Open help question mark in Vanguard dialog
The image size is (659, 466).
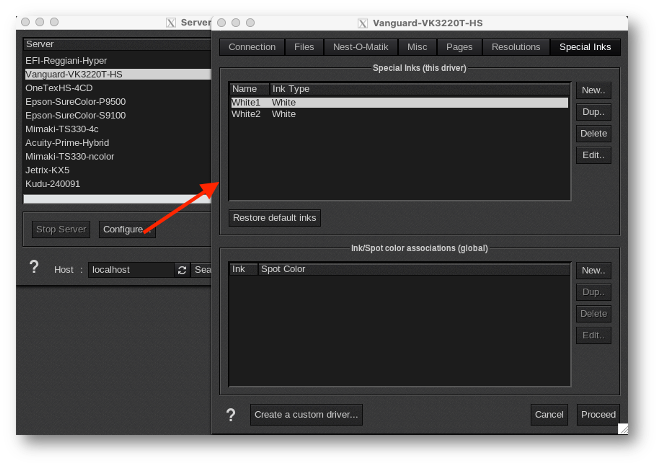231,415
